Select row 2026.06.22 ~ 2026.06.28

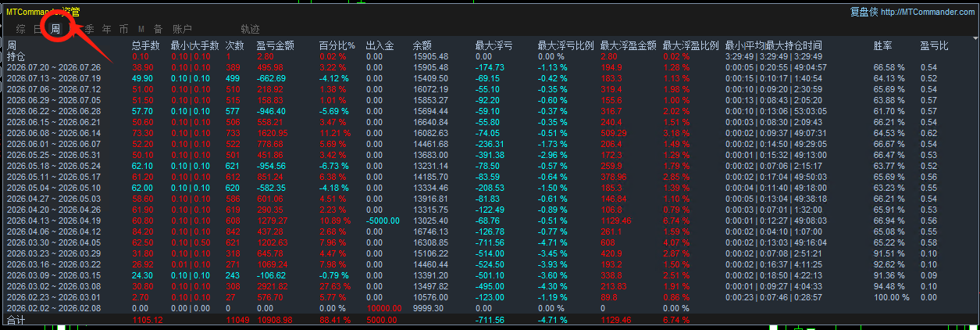(54, 112)
